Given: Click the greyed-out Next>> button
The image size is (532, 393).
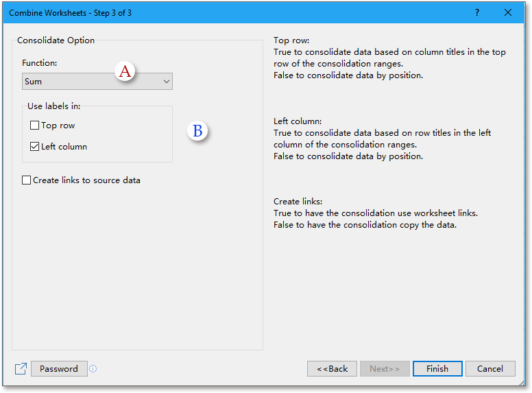Looking at the screenshot, I should [385, 369].
